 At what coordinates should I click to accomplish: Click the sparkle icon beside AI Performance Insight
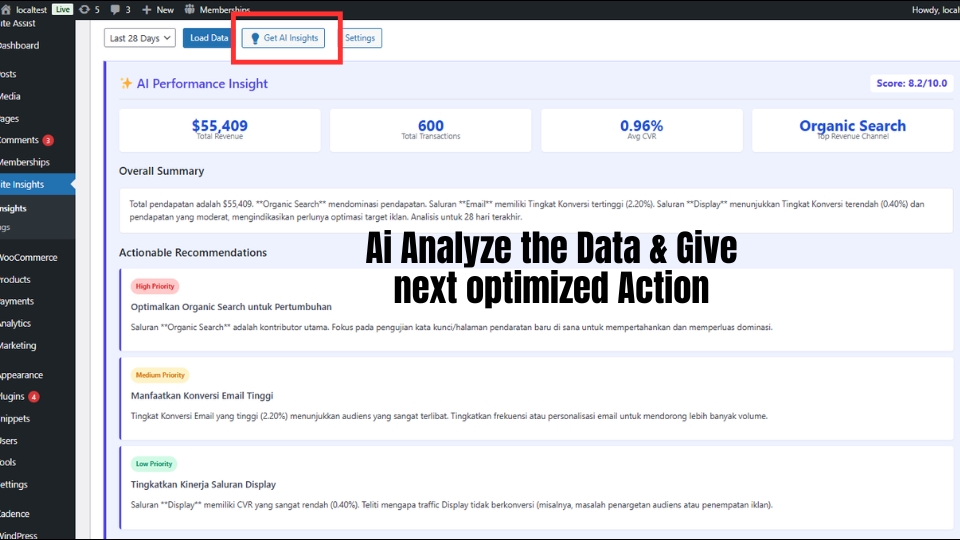[x=126, y=84]
